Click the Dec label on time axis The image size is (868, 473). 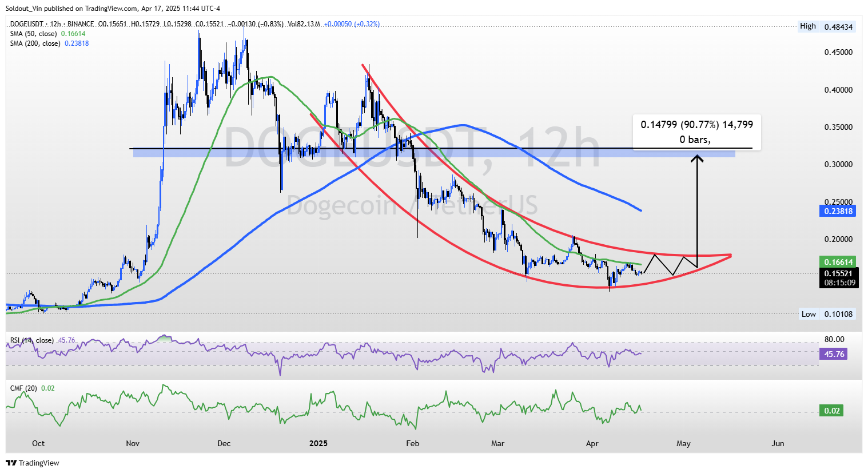[x=224, y=443]
